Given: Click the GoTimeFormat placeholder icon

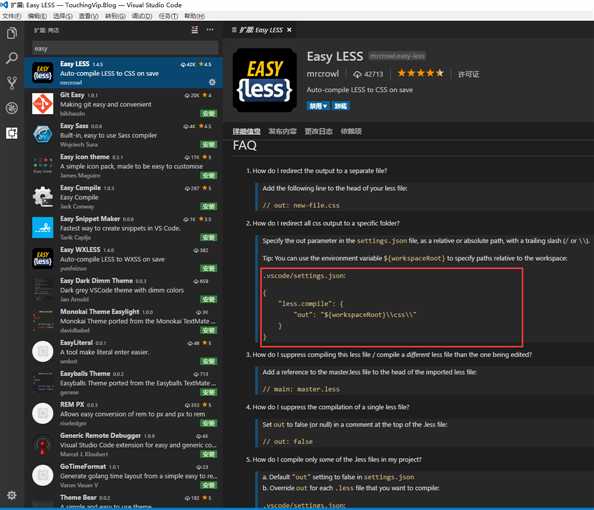Looking at the screenshot, I should point(42,475).
